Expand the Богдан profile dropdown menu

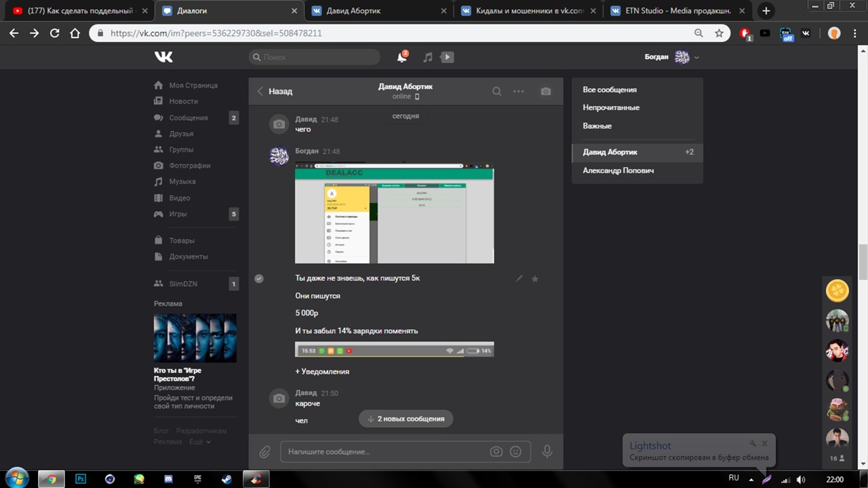point(696,58)
